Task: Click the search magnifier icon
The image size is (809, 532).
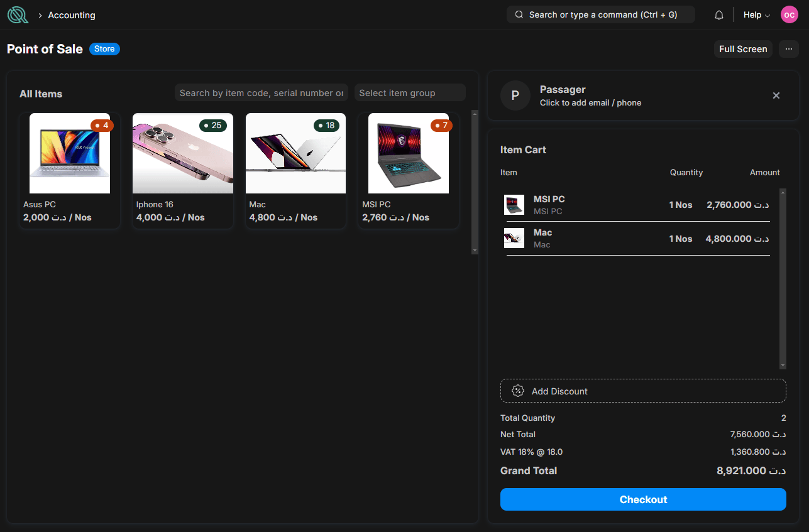Action: [519, 14]
